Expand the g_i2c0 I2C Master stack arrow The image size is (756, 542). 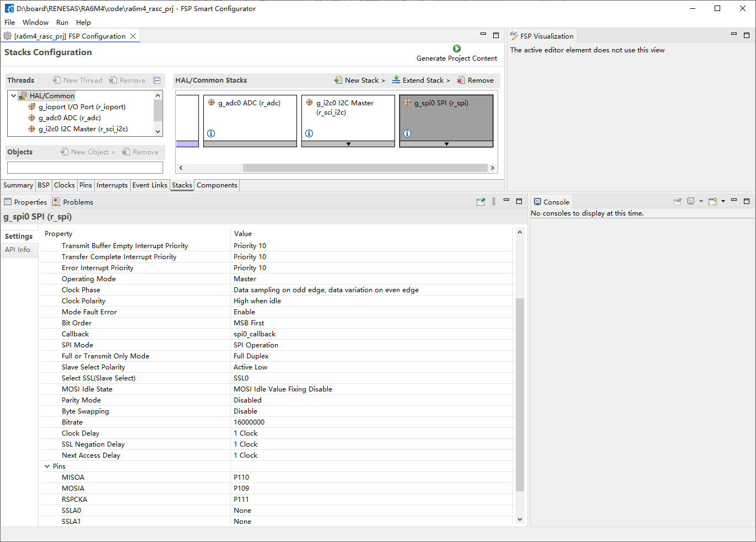tap(348, 144)
